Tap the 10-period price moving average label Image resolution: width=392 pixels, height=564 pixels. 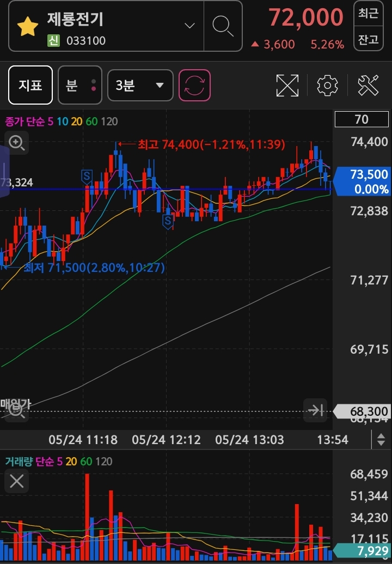coord(62,122)
